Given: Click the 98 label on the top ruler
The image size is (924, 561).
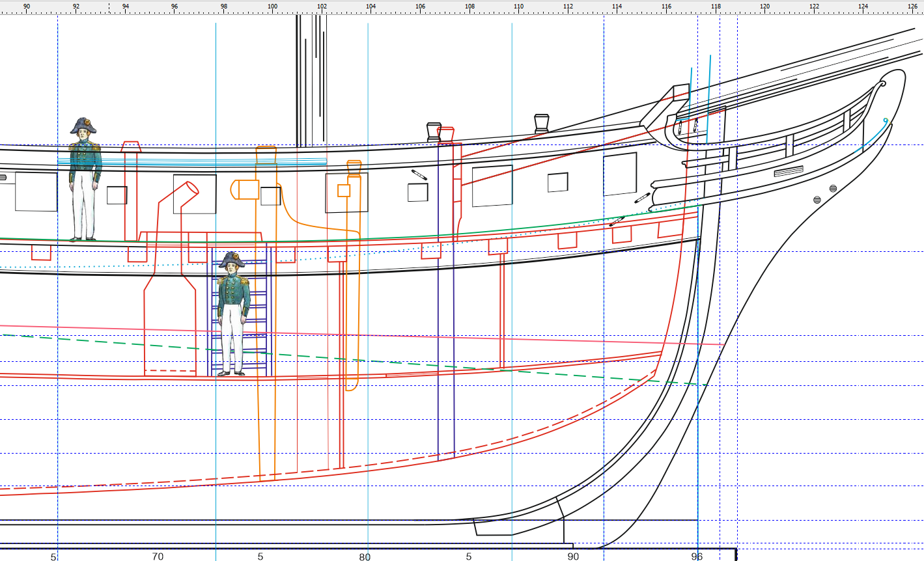Looking at the screenshot, I should 224,7.
